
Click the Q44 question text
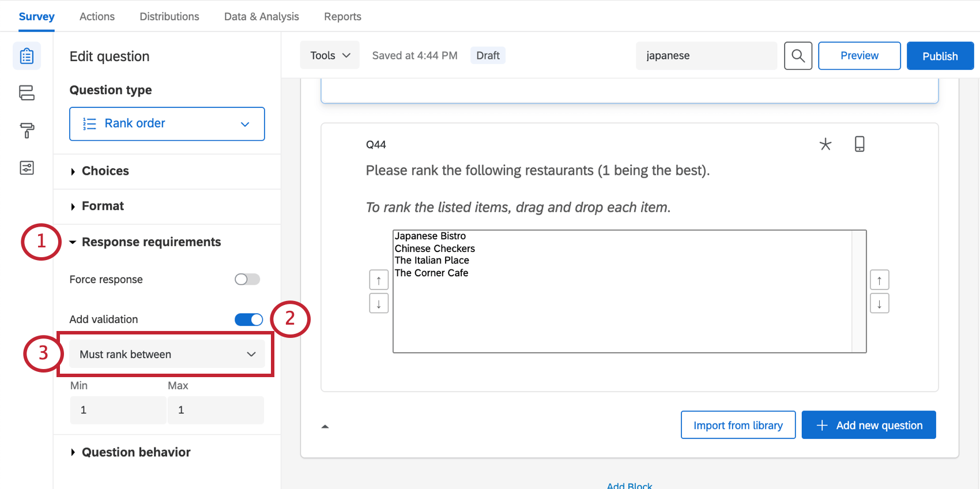538,171
